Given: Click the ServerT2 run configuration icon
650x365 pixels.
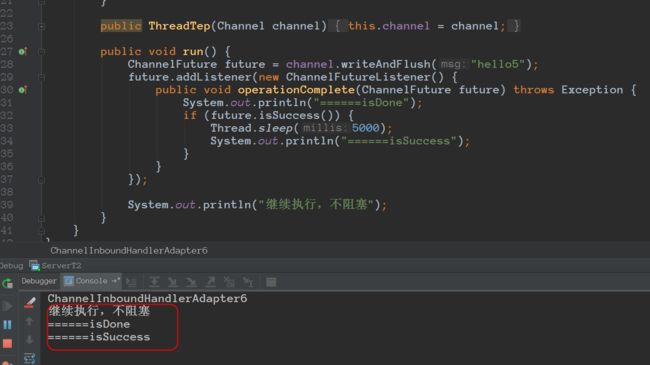Looking at the screenshot, I should coord(34,265).
